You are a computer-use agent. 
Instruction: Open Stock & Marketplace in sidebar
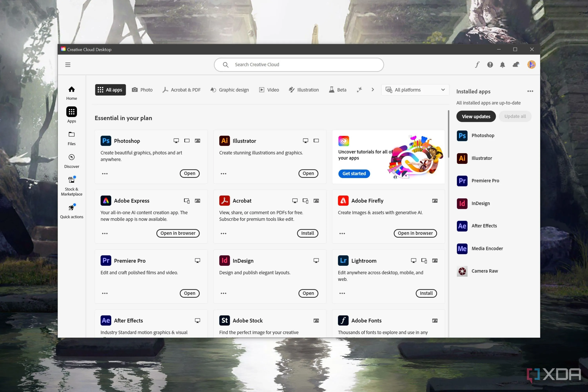pos(72,186)
